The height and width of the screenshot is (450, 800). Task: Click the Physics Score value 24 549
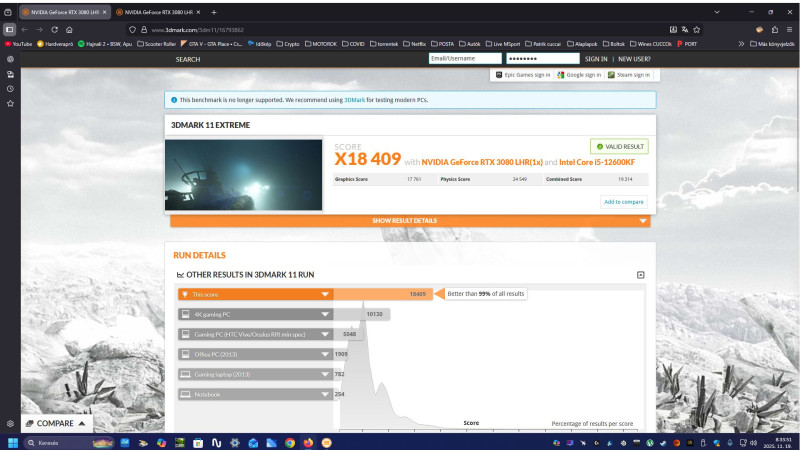pyautogui.click(x=519, y=180)
